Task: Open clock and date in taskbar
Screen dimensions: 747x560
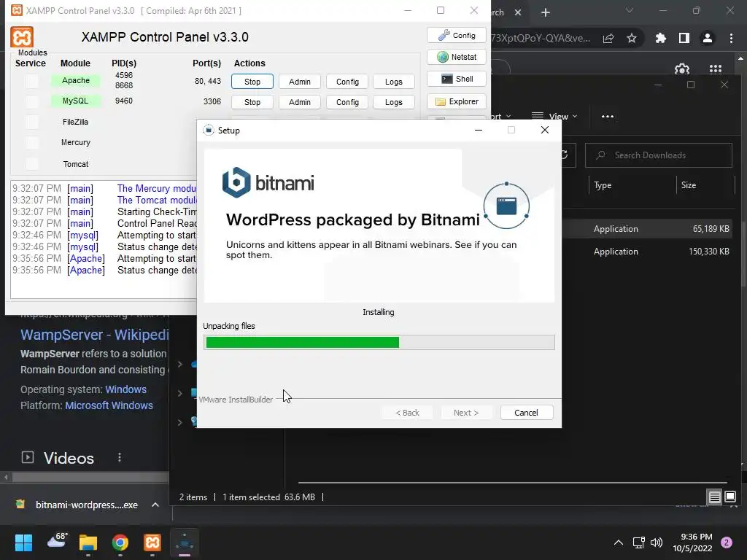Action: pos(692,542)
